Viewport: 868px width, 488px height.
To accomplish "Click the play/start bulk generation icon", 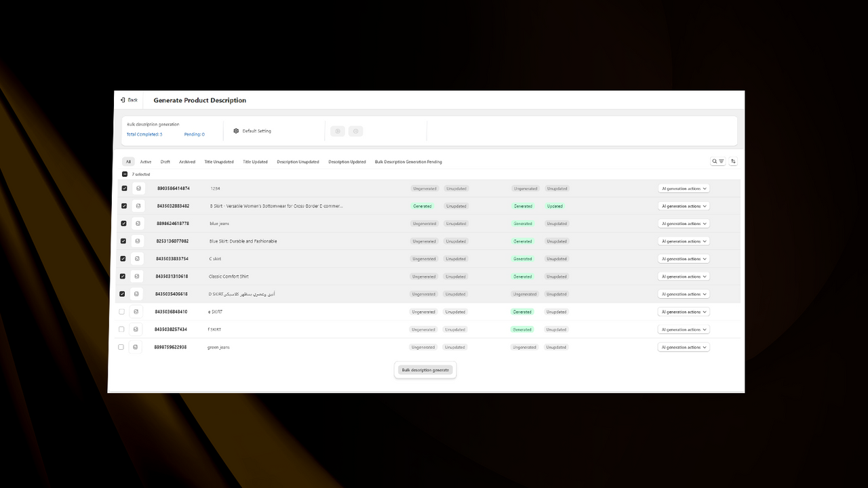I will point(338,131).
